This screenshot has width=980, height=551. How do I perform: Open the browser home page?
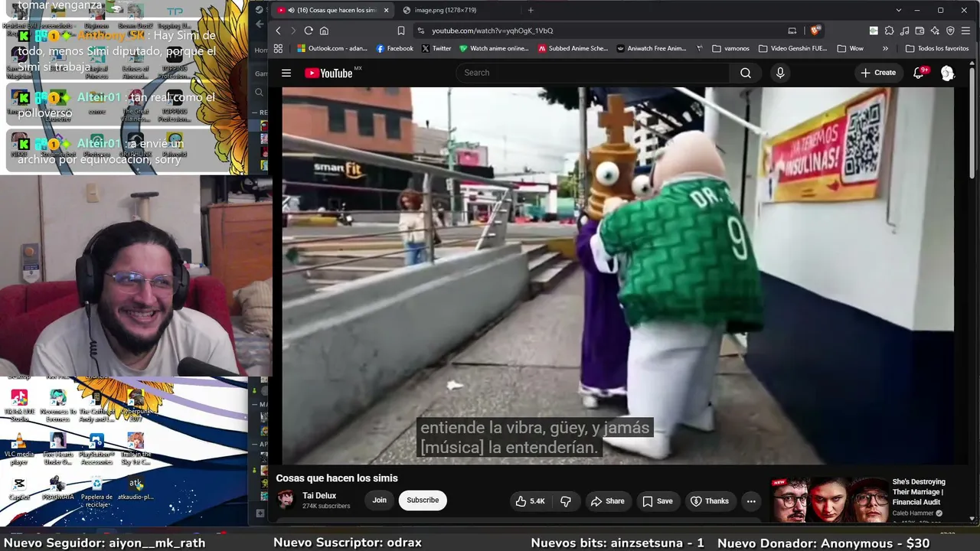(324, 31)
